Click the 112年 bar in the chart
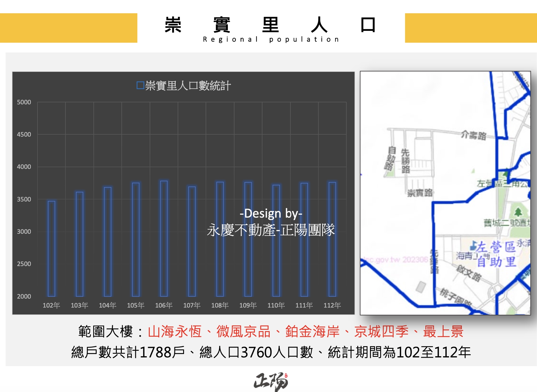This screenshot has width=537, height=392. pos(332,239)
